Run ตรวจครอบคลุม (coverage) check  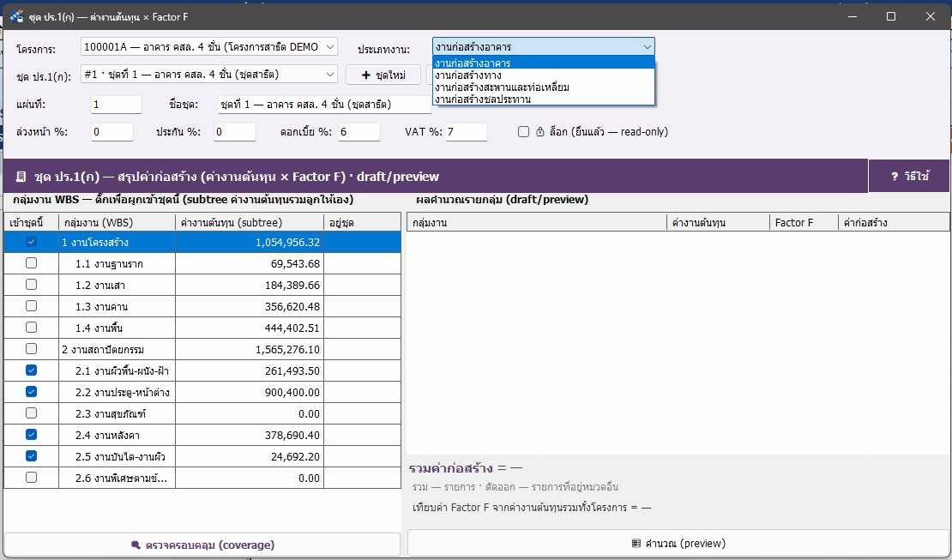[x=202, y=545]
